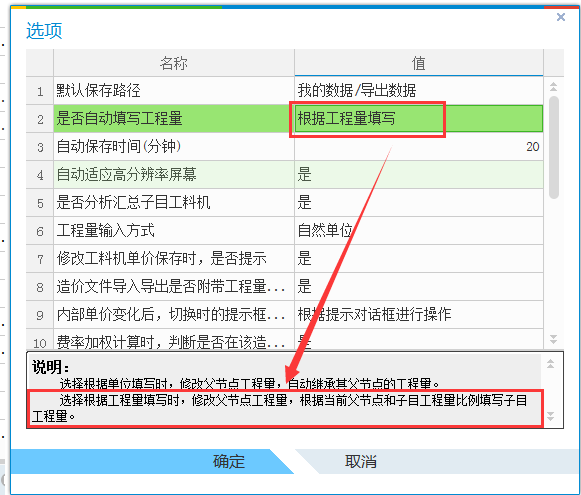Close the 选项 dialog with X icon

pyautogui.click(x=561, y=17)
